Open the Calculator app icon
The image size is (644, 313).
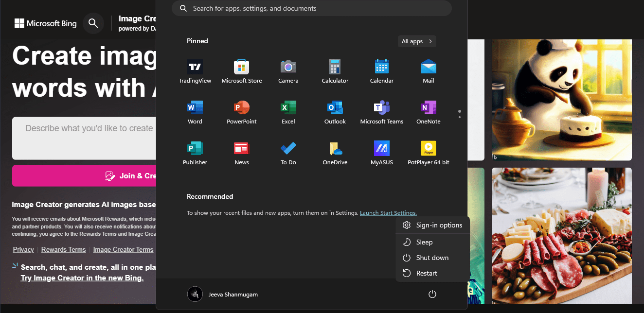coord(335,67)
